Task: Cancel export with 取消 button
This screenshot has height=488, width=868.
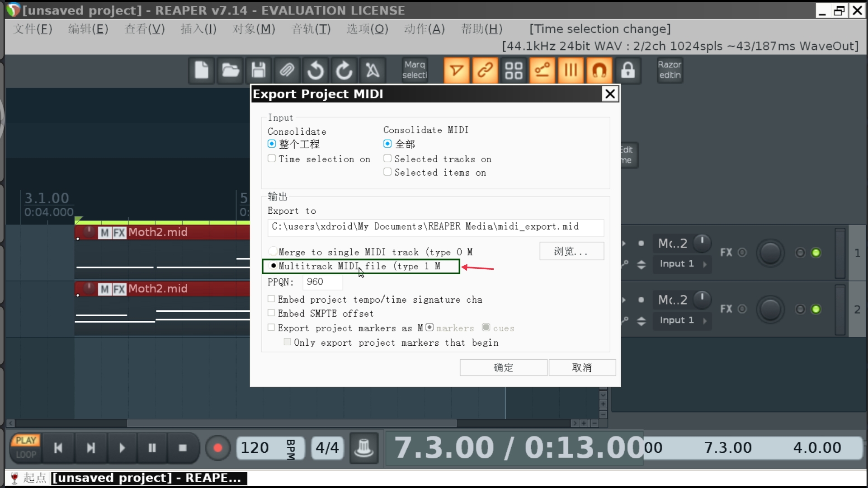Action: pos(582,367)
